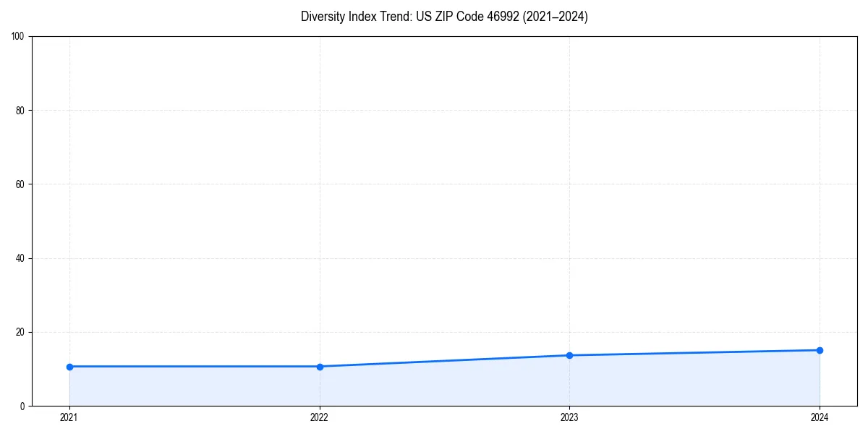Click the shaded area under the trend line
The image size is (868, 434).
pyautogui.click(x=434, y=387)
